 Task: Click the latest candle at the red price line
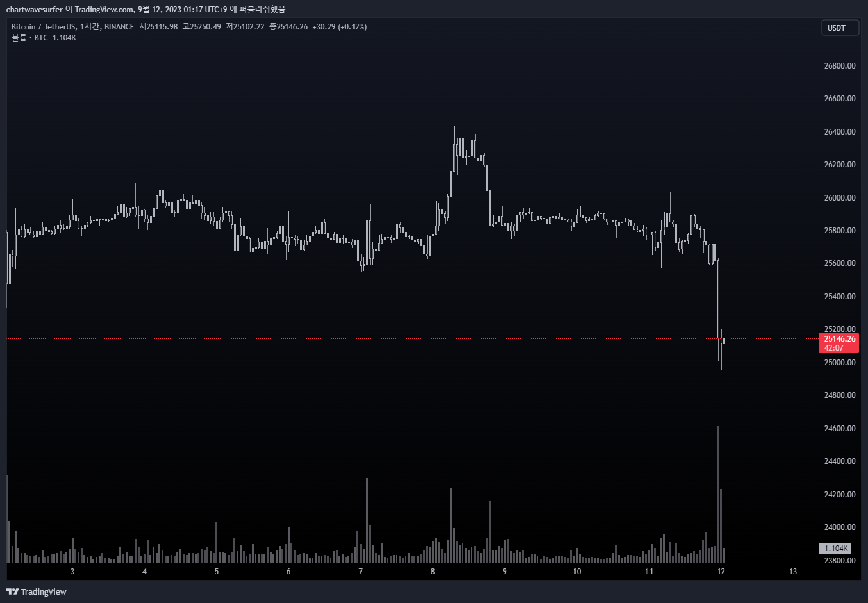click(724, 340)
